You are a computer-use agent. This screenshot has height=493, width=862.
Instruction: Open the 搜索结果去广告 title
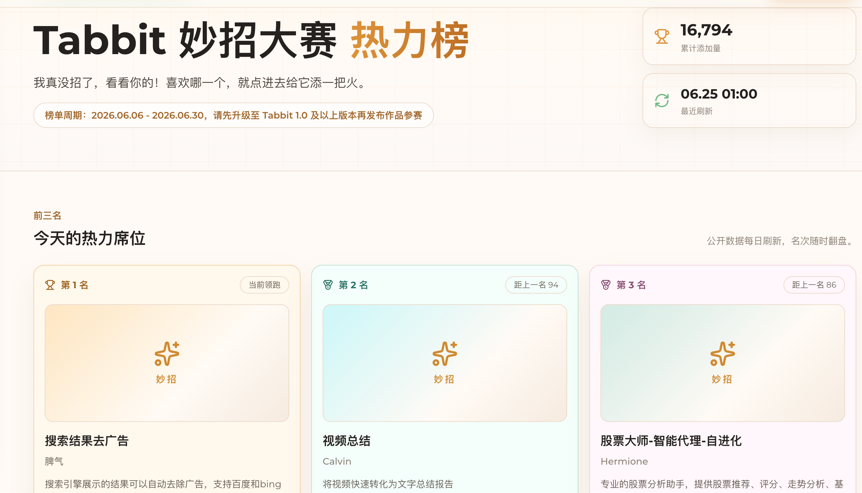coord(87,441)
